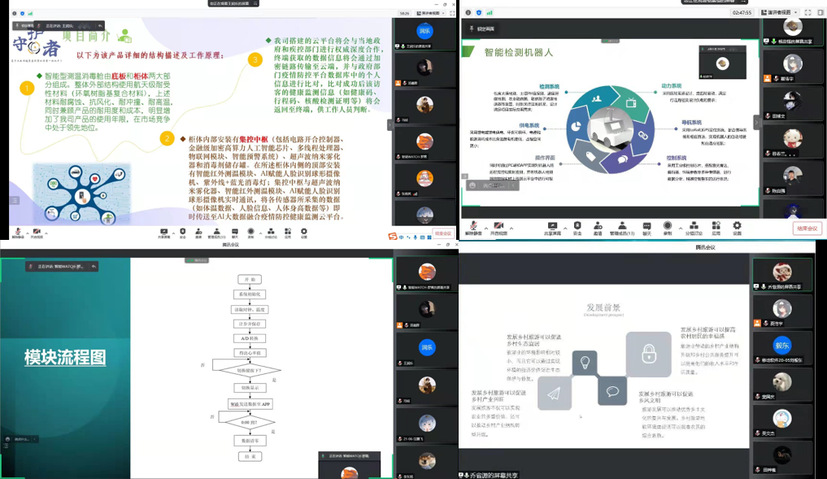Image resolution: width=827 pixels, height=479 pixels.
Task: Open Share Screen (共享屏幕) in 智能检测机器人 meeting
Action: 551,229
